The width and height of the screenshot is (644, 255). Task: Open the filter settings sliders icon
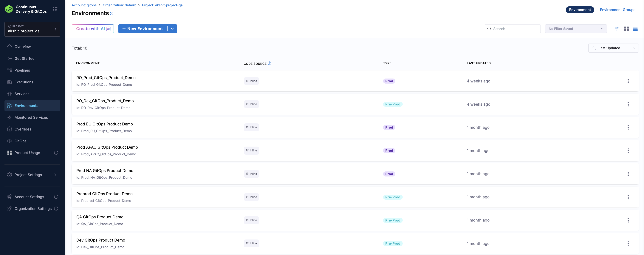pos(617,29)
